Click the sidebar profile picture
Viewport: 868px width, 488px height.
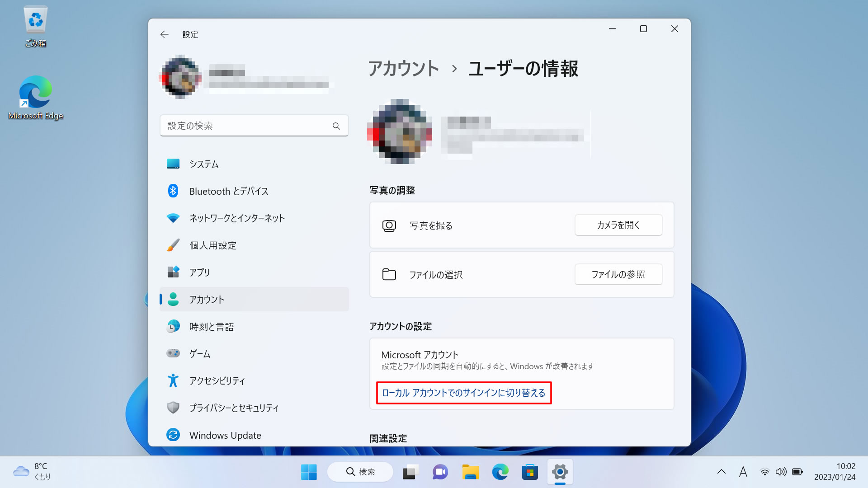(181, 77)
